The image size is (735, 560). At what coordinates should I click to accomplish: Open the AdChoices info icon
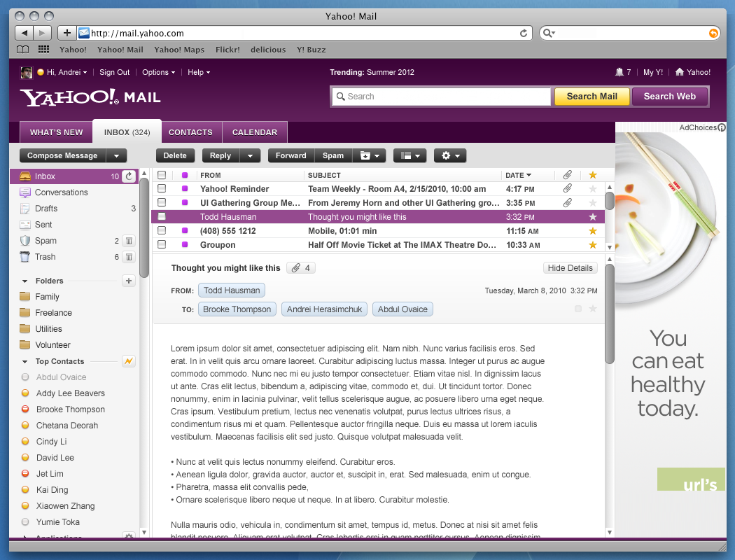(722, 127)
